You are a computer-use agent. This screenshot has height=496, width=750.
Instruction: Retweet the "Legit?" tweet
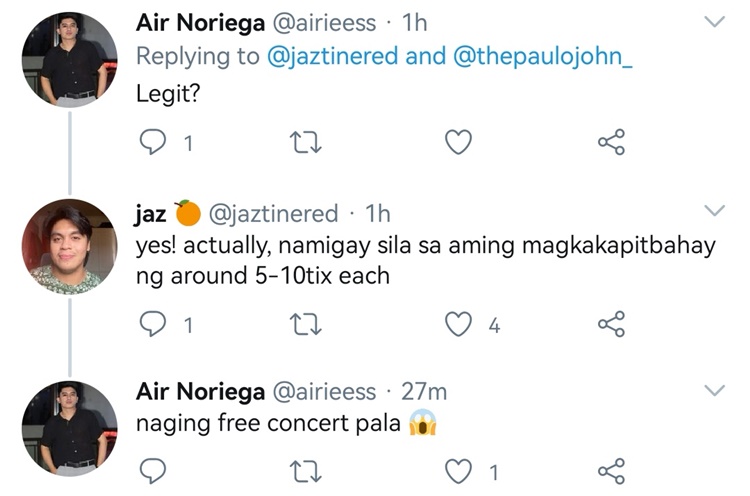click(x=305, y=143)
